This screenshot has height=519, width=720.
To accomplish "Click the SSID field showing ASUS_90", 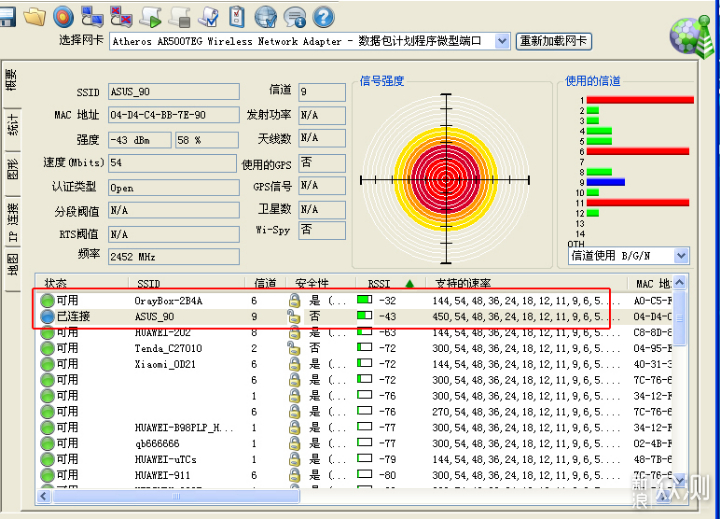I will pyautogui.click(x=174, y=91).
